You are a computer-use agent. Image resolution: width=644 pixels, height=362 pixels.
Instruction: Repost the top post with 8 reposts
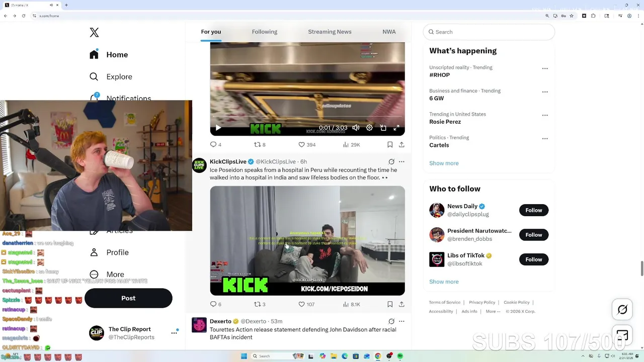coord(260,145)
